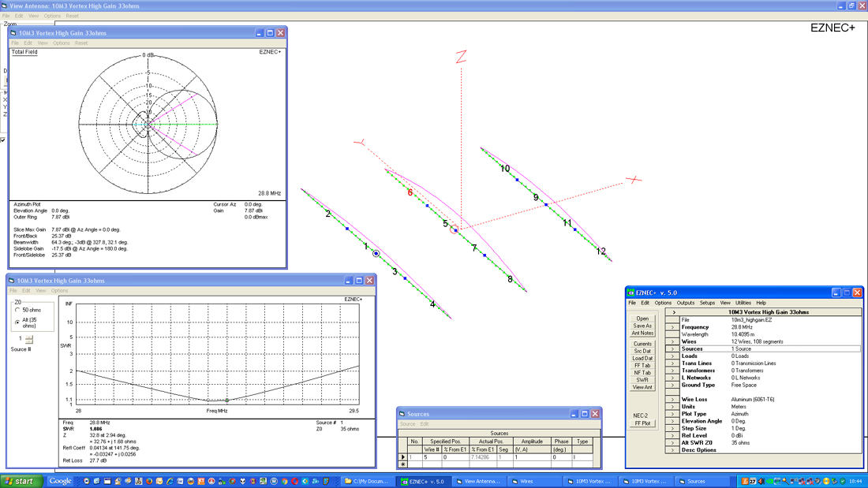
Task: Open the NF Tab near-field table
Action: pos(642,372)
